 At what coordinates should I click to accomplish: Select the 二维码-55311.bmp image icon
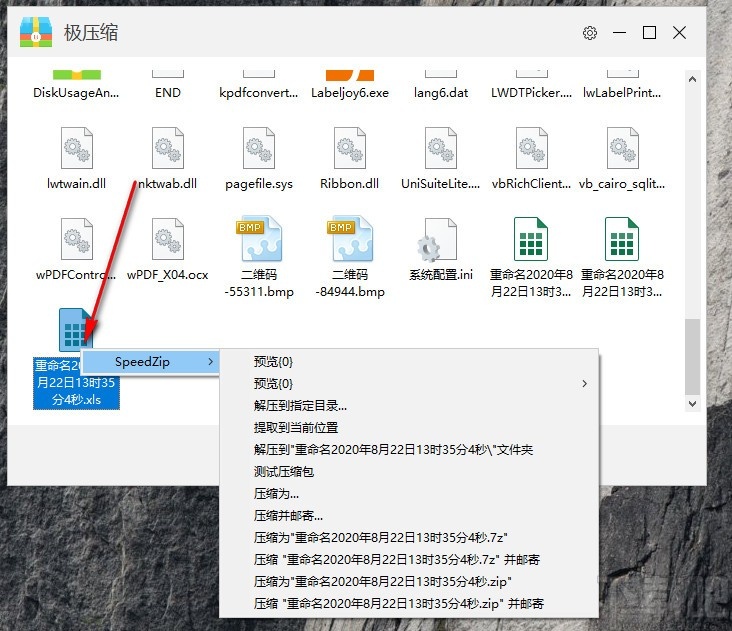pyautogui.click(x=259, y=238)
